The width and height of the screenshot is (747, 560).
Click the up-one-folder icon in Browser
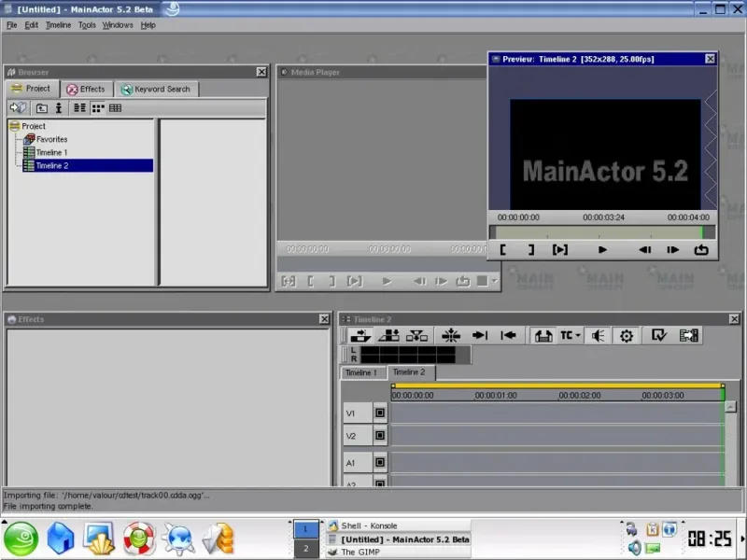42,108
